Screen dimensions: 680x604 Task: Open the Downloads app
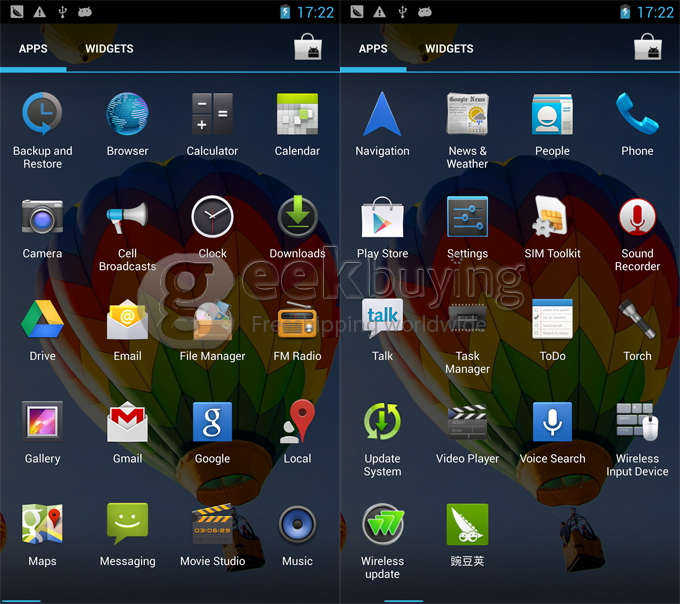click(x=298, y=216)
